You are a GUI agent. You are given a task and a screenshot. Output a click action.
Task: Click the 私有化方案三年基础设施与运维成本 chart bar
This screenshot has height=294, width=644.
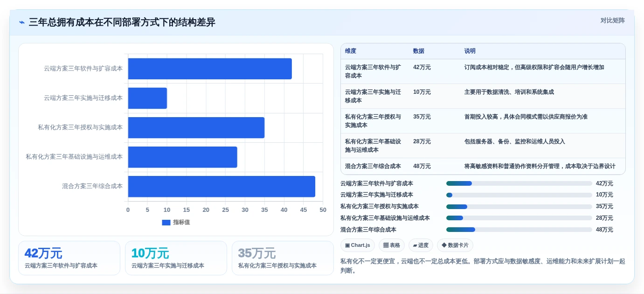(183, 157)
